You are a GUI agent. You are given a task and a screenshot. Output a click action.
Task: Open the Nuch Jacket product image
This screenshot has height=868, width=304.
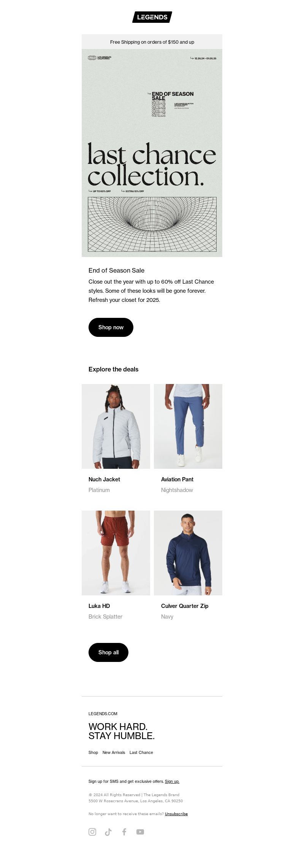116,426
